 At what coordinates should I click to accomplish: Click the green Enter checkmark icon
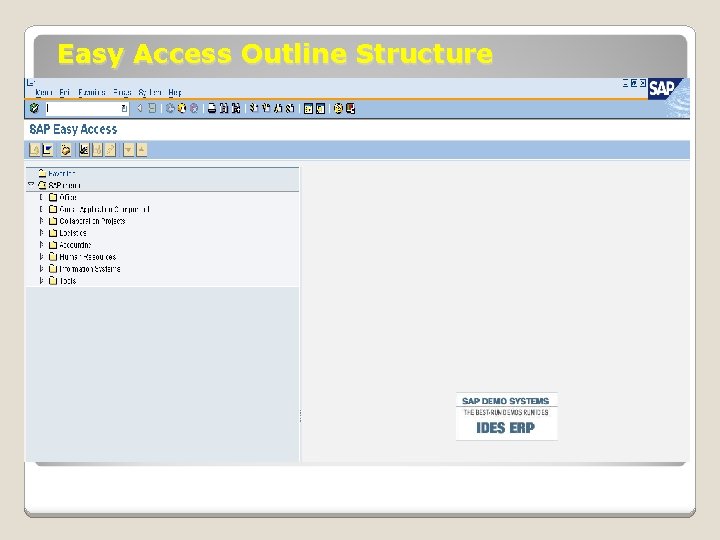[x=34, y=108]
